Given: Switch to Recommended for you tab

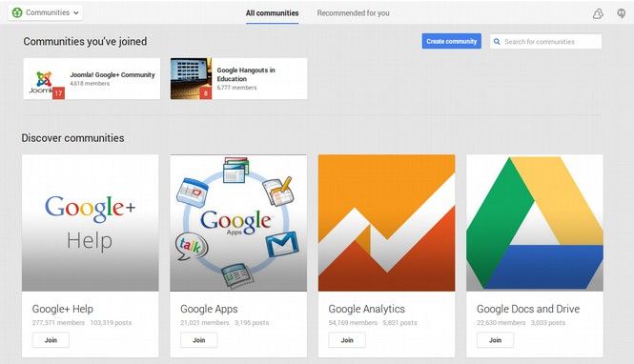Looking at the screenshot, I should [x=353, y=13].
